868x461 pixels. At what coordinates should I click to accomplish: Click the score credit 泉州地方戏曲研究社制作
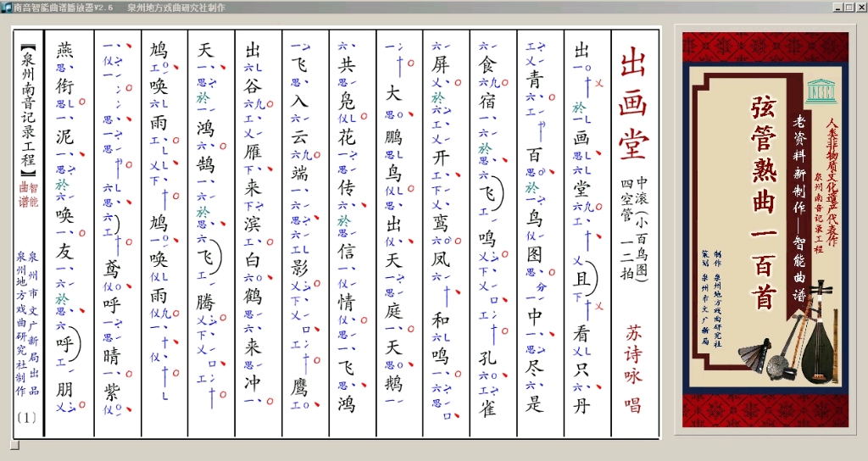pyautogui.click(x=21, y=323)
